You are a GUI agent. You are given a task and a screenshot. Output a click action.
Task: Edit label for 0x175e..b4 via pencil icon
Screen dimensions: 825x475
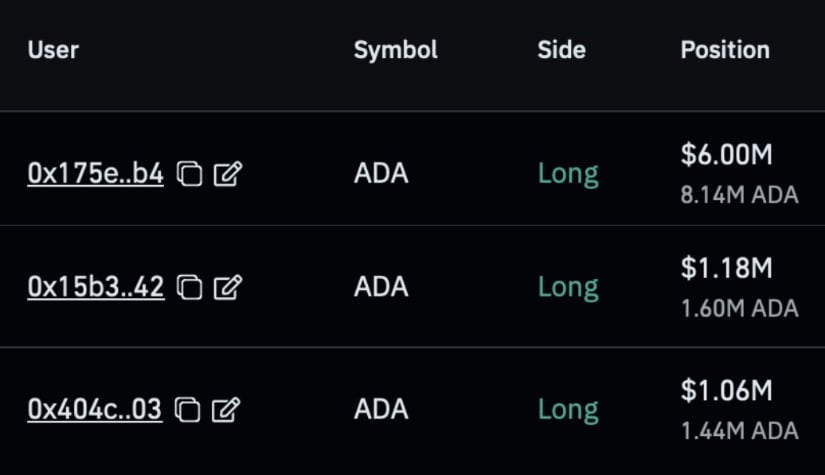228,174
